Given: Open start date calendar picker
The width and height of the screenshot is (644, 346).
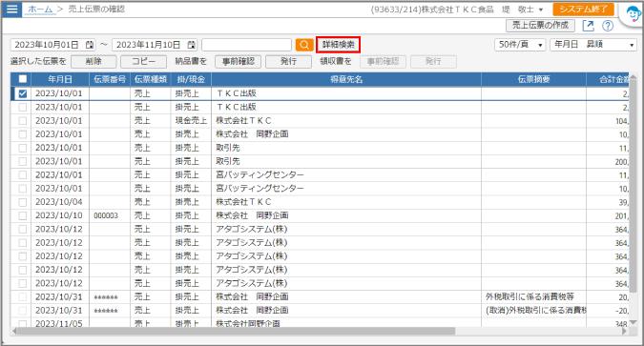Looking at the screenshot, I should point(89,45).
